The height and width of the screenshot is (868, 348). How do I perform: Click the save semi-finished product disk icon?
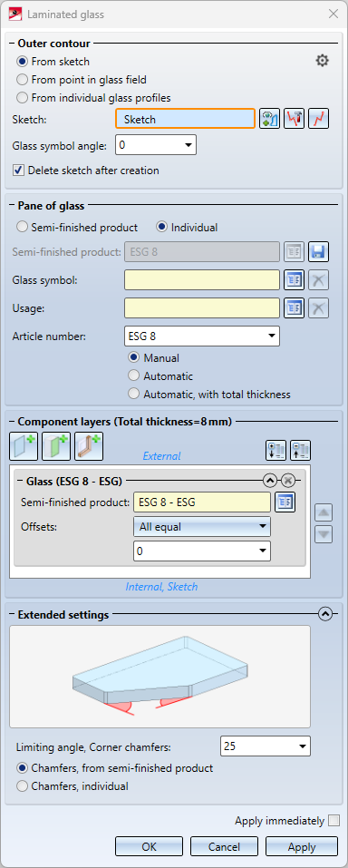point(319,252)
